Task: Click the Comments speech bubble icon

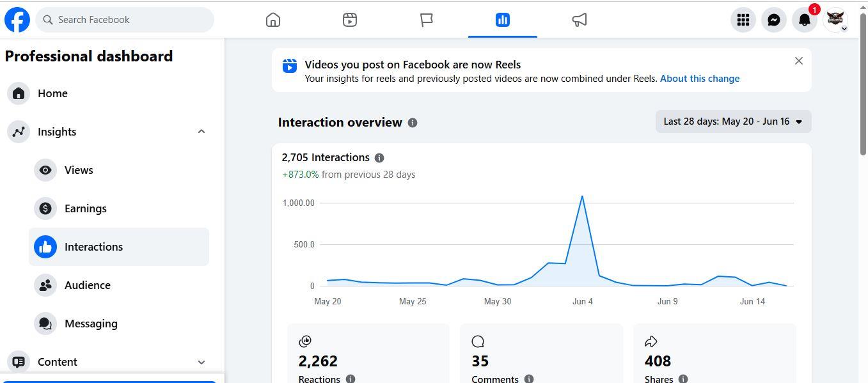Action: 478,341
